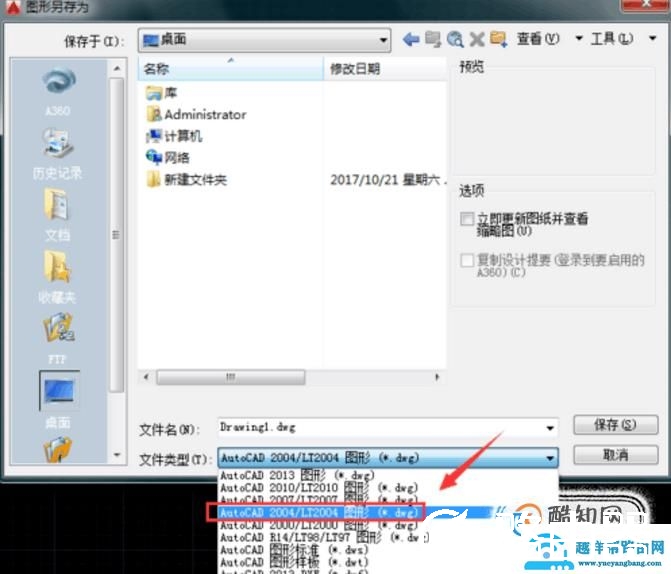
Task: Click the 保存(S) button
Action: point(615,425)
